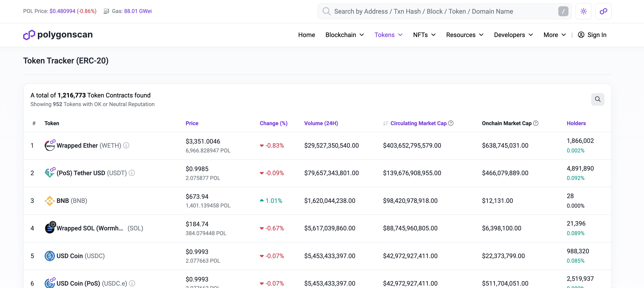Click the info icon next to USDT
The height and width of the screenshot is (288, 644).
132,173
